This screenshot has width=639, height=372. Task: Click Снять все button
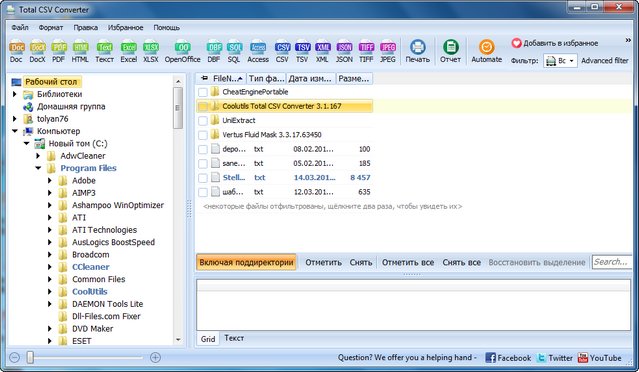462,263
